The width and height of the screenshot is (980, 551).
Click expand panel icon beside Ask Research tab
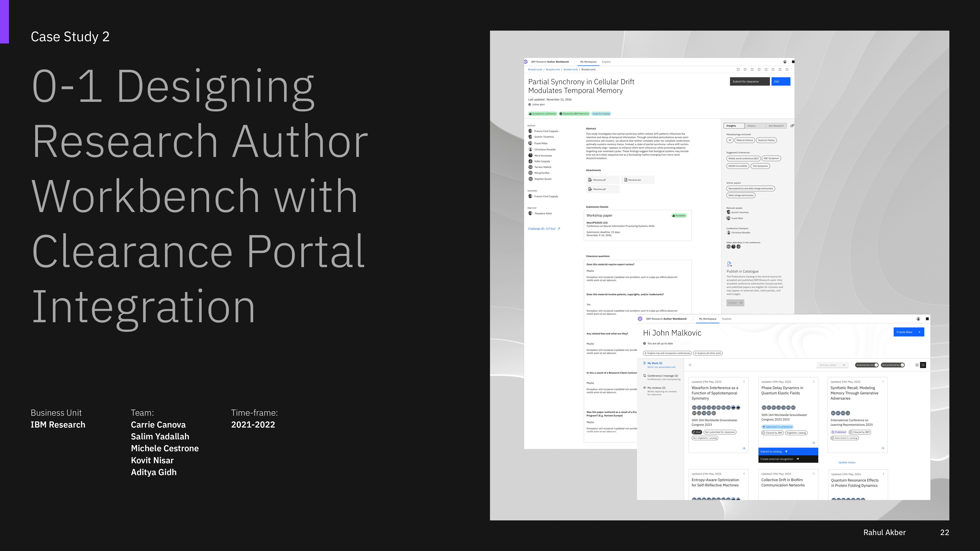click(792, 126)
